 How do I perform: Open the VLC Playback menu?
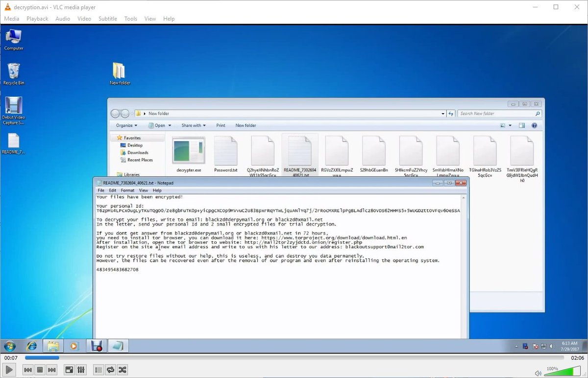[x=37, y=19]
